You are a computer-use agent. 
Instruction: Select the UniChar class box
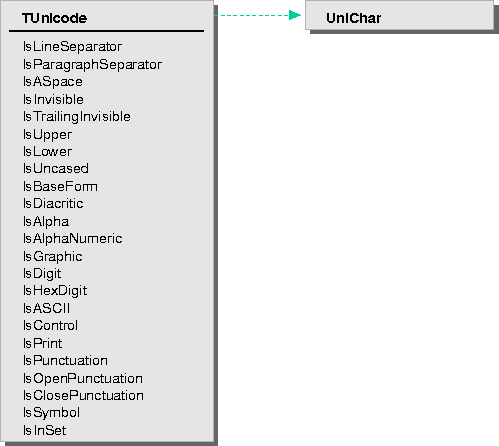tap(399, 15)
